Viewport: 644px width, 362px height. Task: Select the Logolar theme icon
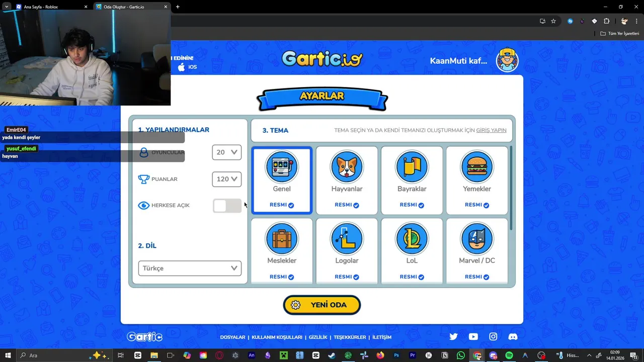click(347, 239)
